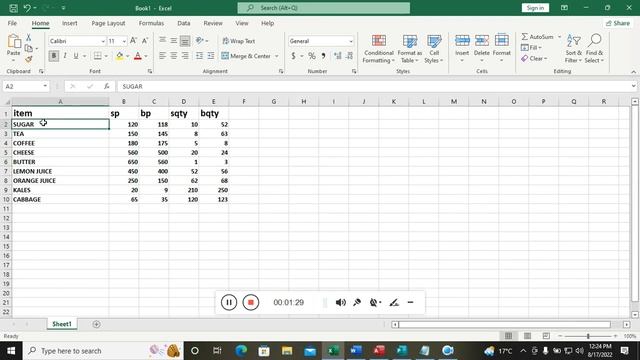640x360 pixels.
Task: Open Sort & Filter
Action: point(573,49)
